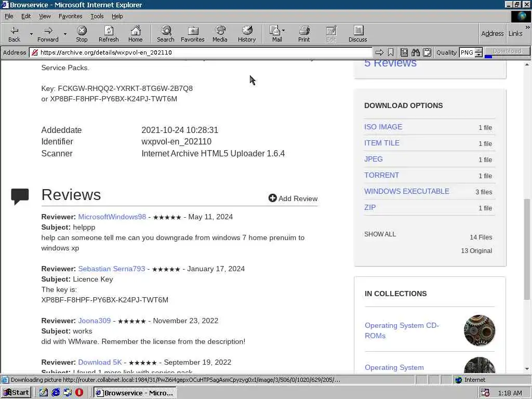This screenshot has height=399, width=532.
Task: Click the address bar URL field
Action: point(202,52)
